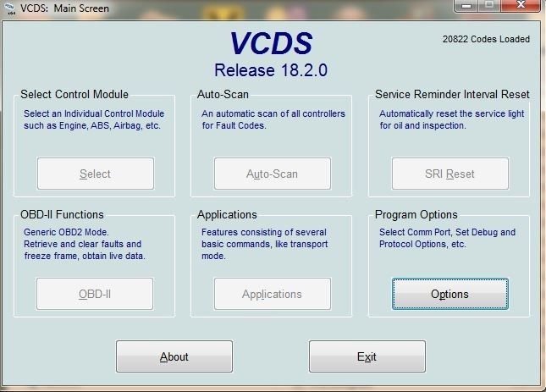Click the 'Release 18.2.0' version text
Screen dimensions: 546x392
(271, 70)
